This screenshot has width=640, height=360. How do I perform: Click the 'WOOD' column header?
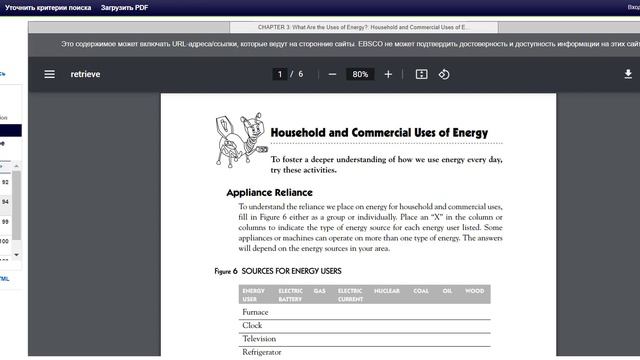(474, 291)
